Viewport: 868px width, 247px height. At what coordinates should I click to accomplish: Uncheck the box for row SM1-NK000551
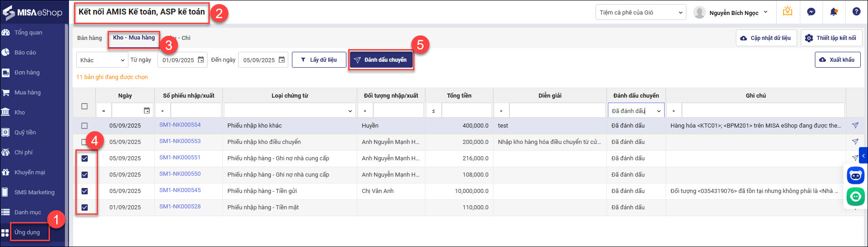[84, 158]
